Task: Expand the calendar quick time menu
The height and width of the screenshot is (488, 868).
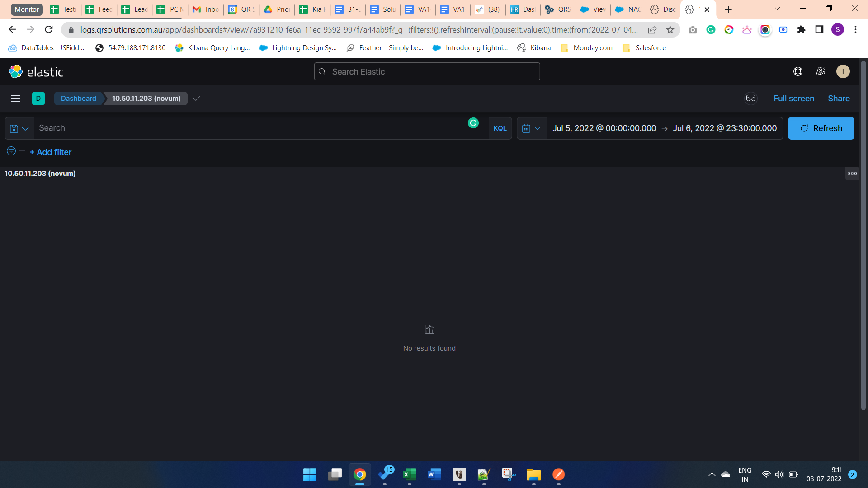Action: [x=531, y=128]
